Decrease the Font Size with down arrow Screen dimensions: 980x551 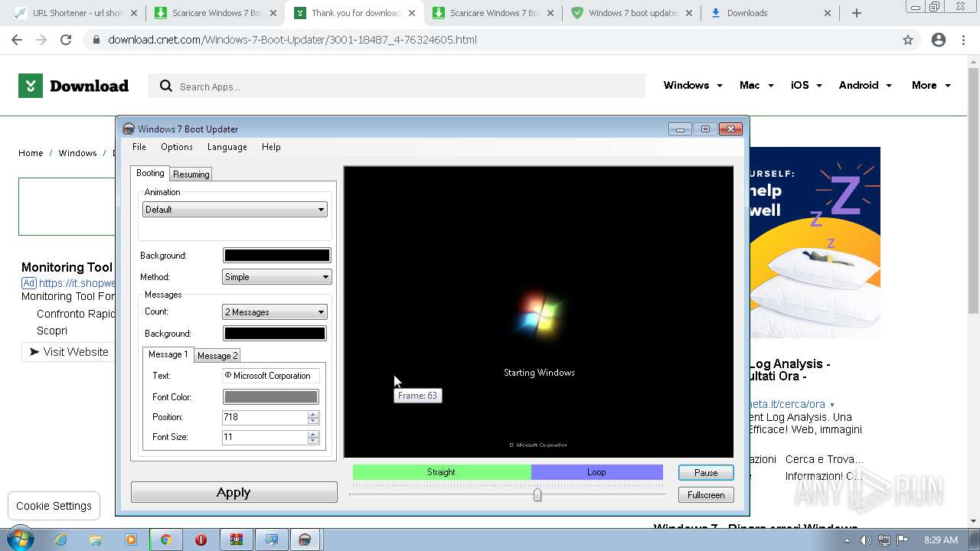tap(312, 441)
